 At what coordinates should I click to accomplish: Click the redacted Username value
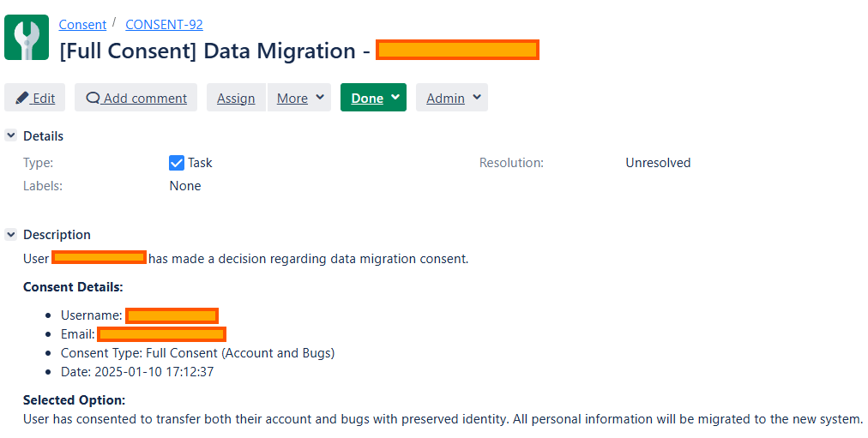(x=172, y=315)
